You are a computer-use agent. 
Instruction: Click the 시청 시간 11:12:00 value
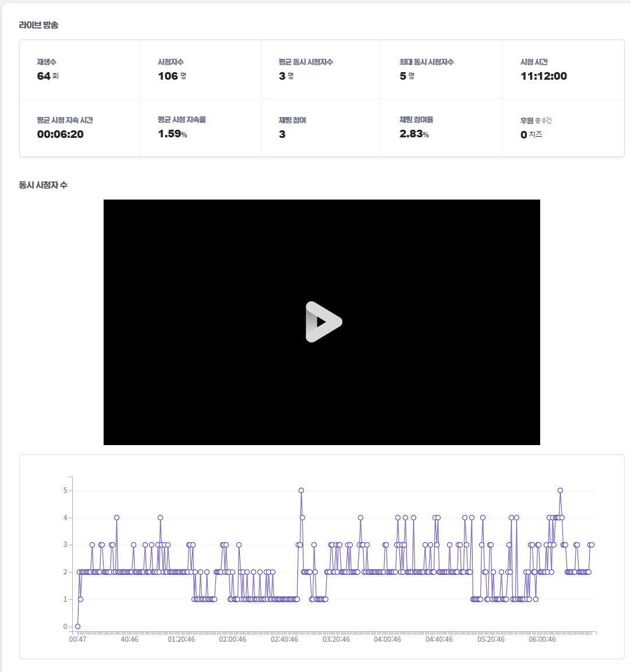coord(544,76)
